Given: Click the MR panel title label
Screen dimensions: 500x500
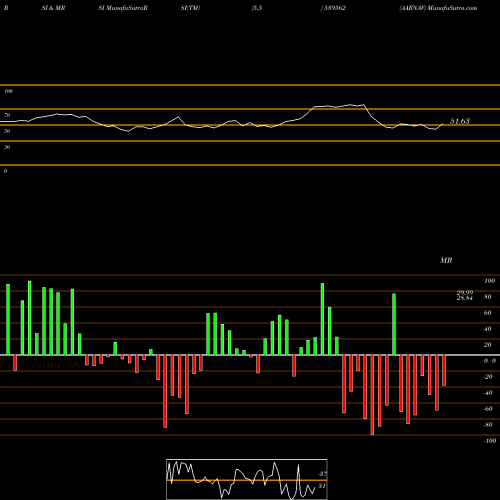Looking at the screenshot, I should (446, 260).
